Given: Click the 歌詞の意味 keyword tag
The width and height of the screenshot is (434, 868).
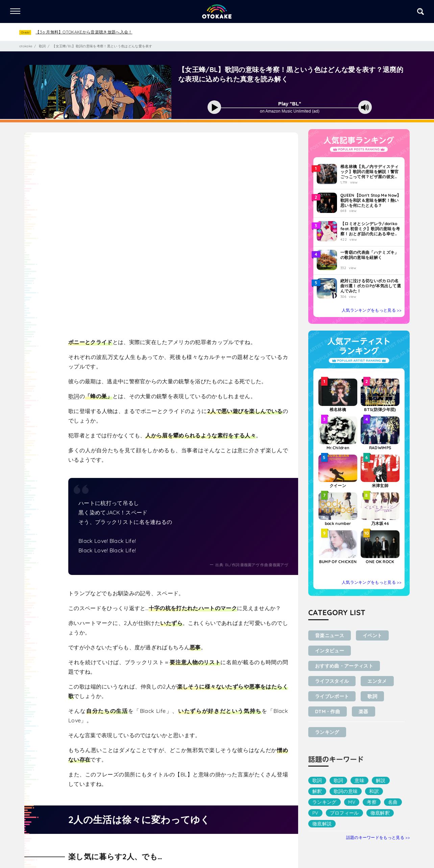Looking at the screenshot, I should pos(345,791).
